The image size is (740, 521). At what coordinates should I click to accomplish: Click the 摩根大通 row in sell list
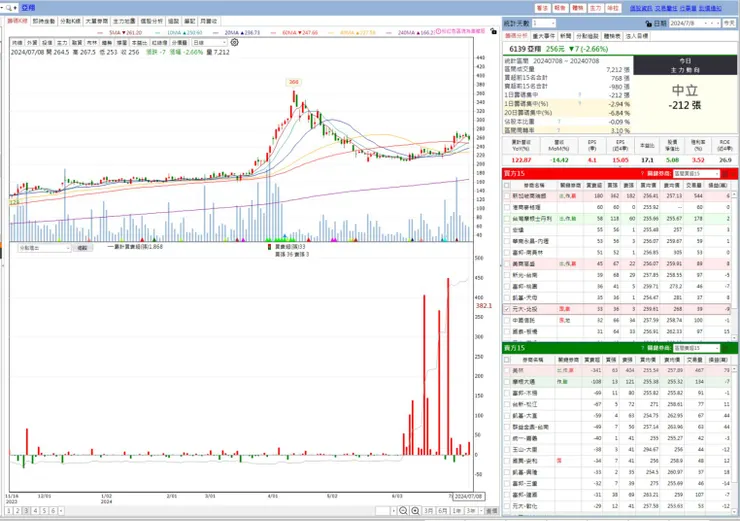tap(618, 382)
